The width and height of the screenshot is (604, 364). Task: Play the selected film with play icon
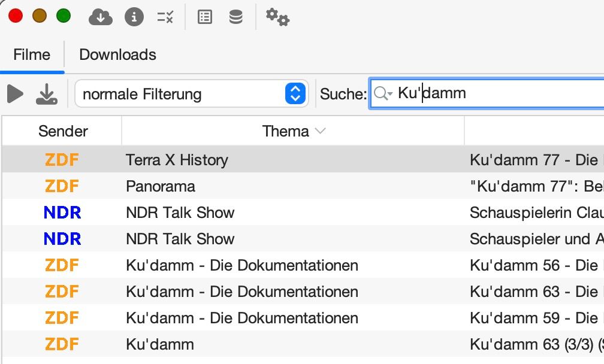15,93
